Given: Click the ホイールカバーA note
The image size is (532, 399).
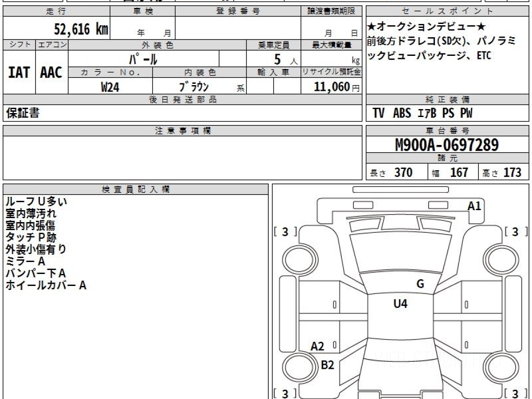Looking at the screenshot, I should (46, 286).
